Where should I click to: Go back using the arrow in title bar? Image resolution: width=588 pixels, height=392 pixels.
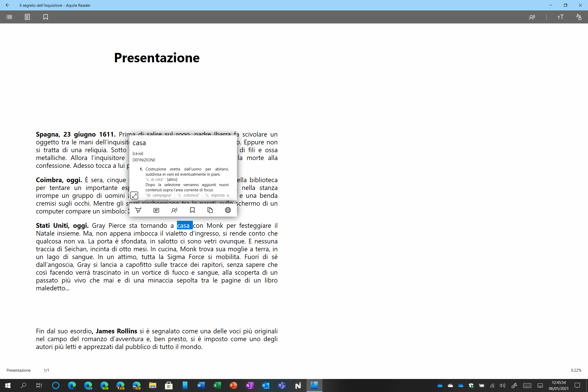pos(8,5)
